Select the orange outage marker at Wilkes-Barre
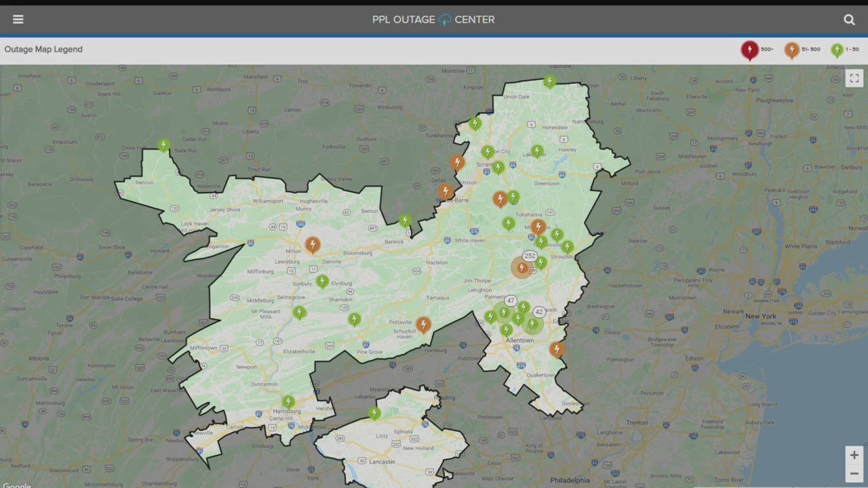This screenshot has width=868, height=488. pyautogui.click(x=445, y=191)
